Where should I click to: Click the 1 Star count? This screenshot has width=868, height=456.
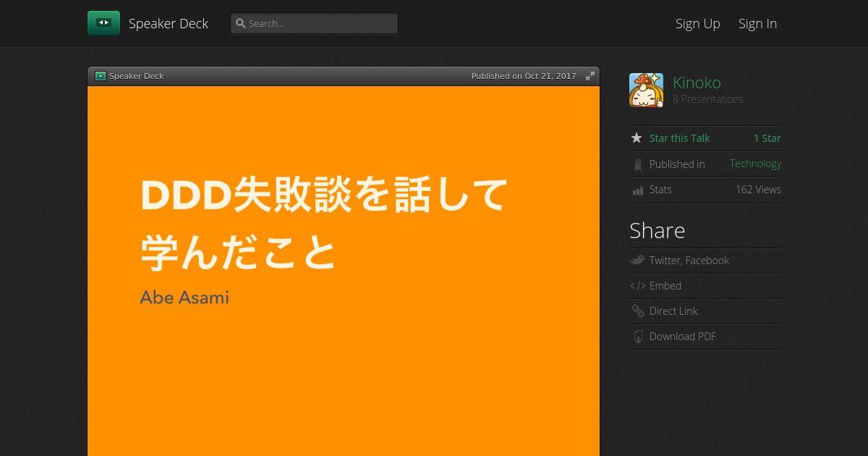767,138
